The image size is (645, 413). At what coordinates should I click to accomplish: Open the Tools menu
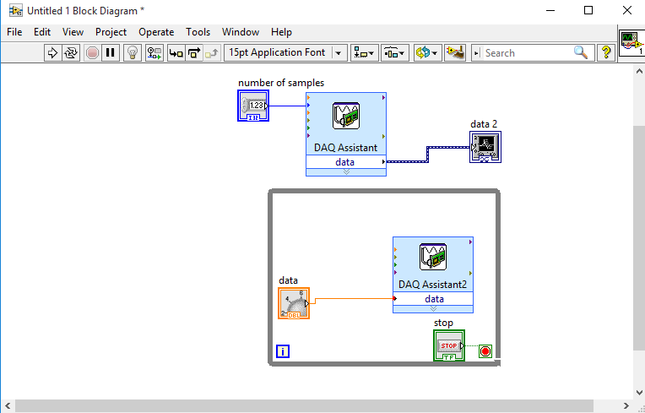tap(198, 32)
